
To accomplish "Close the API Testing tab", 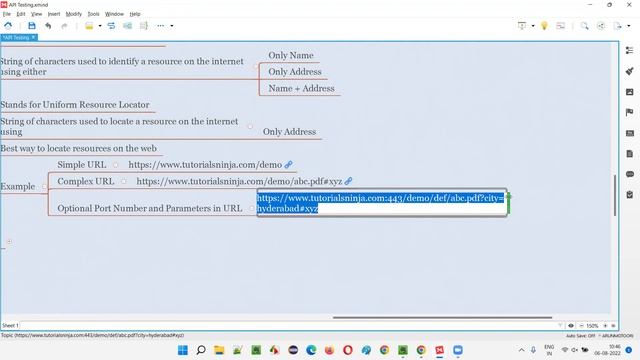I will click(33, 38).
